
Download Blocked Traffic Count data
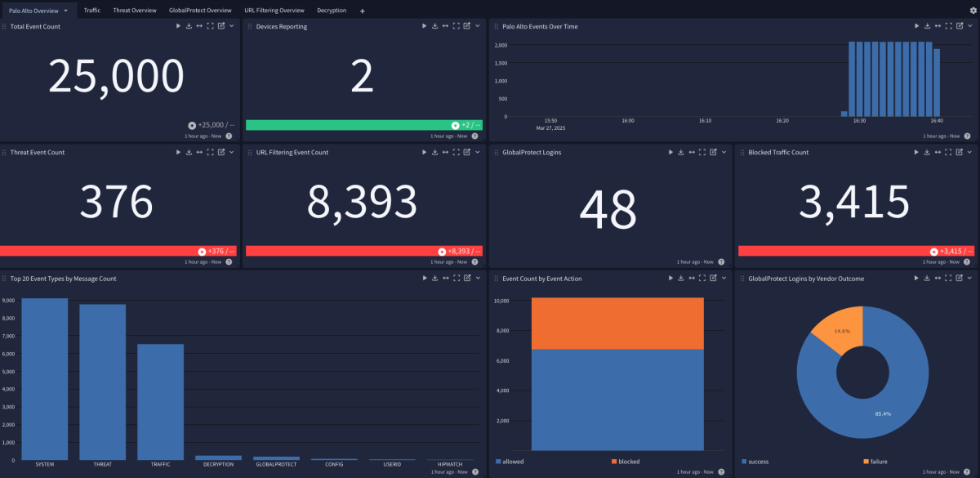click(x=928, y=152)
